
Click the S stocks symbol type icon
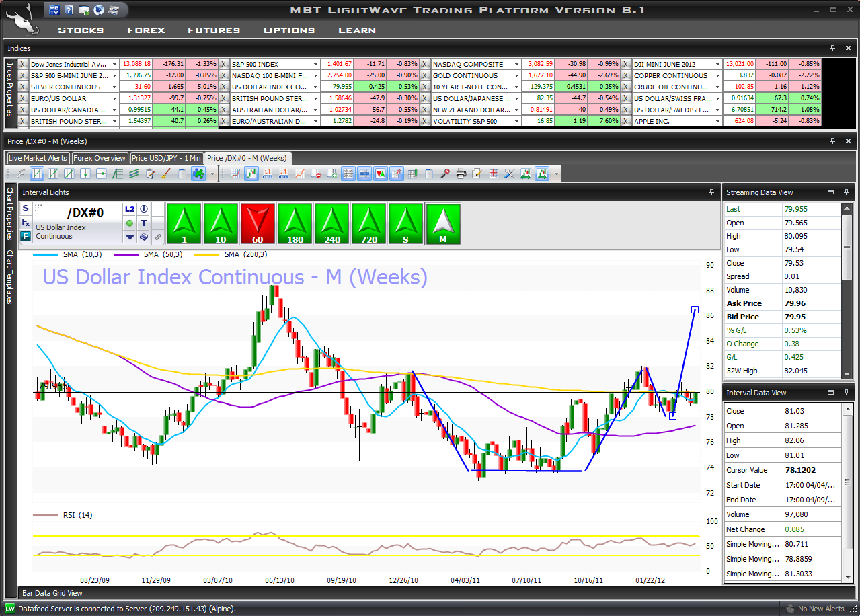[x=26, y=208]
